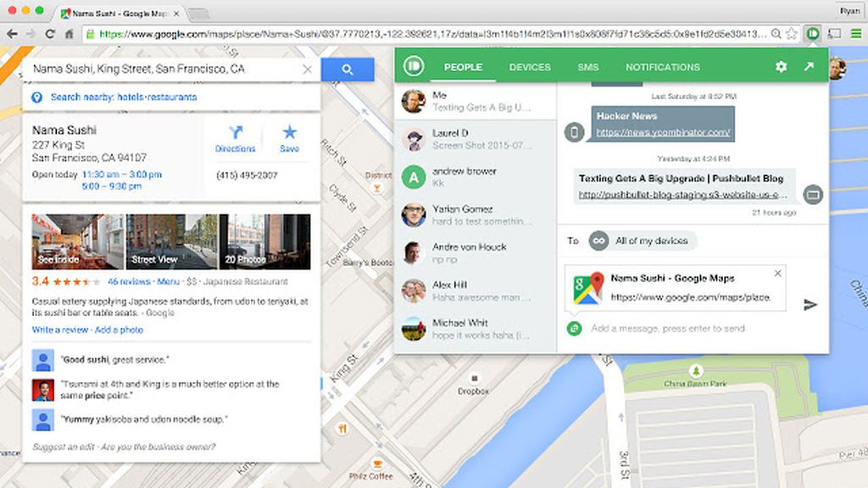Reload the page in Chrome
Viewport: 868px width, 488px height.
tap(50, 34)
